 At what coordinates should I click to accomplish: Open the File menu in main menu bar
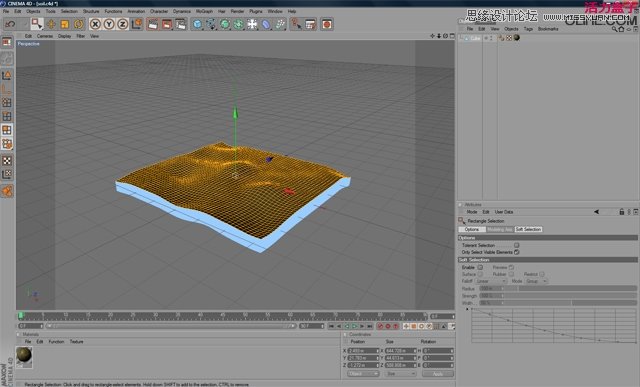[x=6, y=11]
